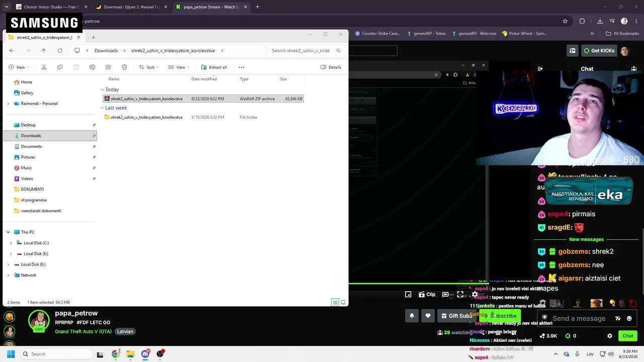Click the Get KICKs button
This screenshot has width=644, height=362.
[x=599, y=50]
